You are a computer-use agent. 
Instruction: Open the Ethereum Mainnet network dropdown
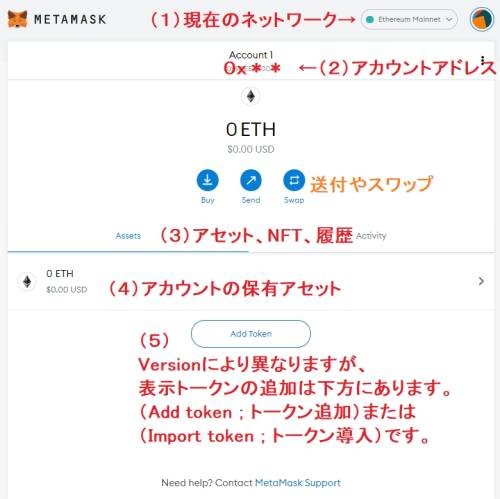pyautogui.click(x=409, y=20)
